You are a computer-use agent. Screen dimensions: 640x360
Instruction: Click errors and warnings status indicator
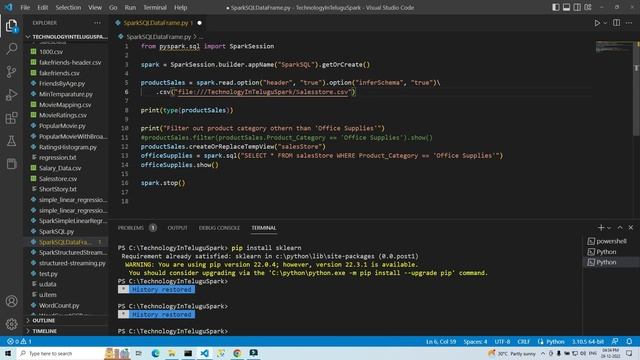[19, 341]
